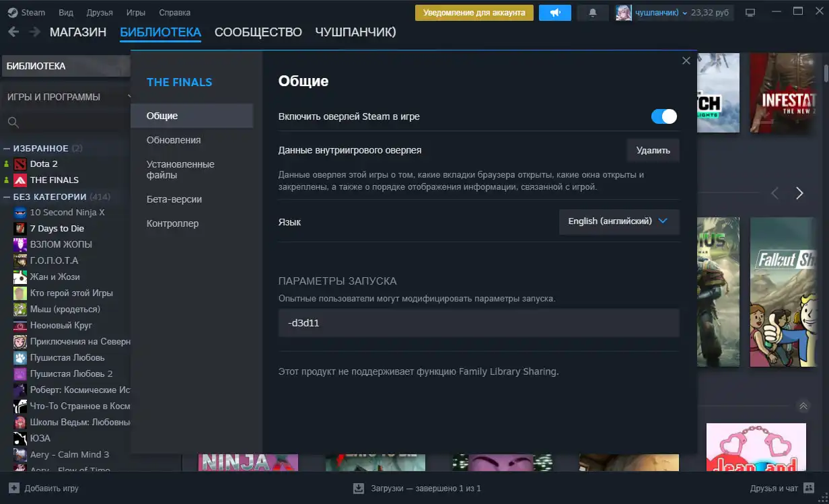Go to the СООБЩЕСТВО section
Screen dimensions: 829x504
pos(258,32)
